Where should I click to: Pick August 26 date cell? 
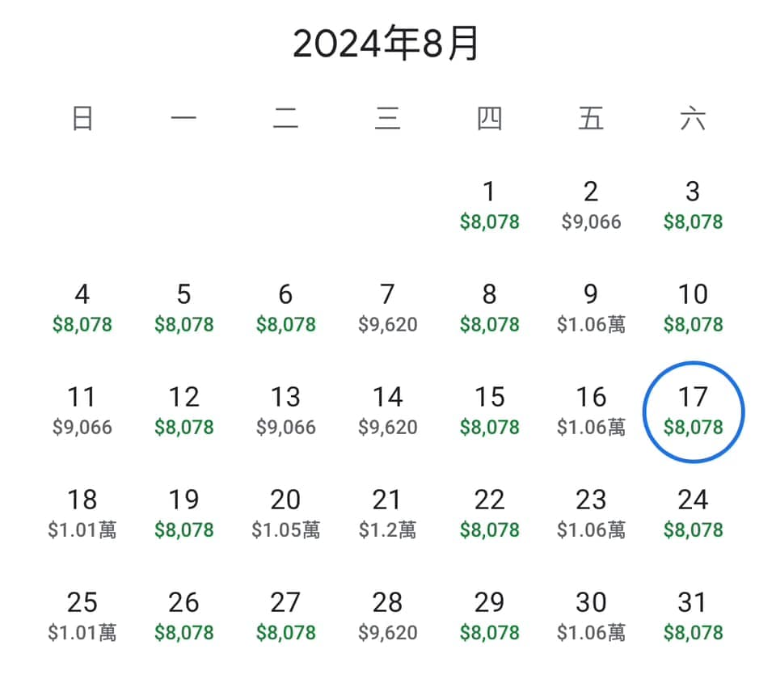[183, 617]
